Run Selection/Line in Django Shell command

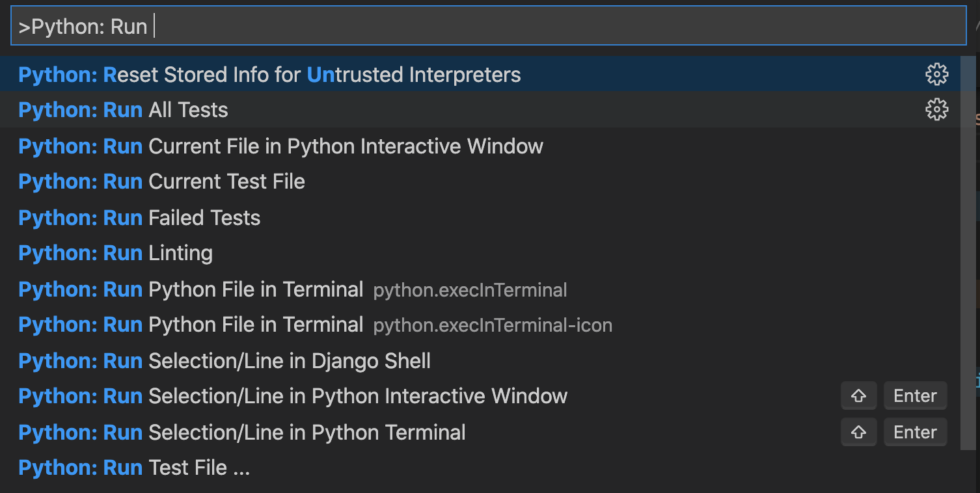click(224, 360)
